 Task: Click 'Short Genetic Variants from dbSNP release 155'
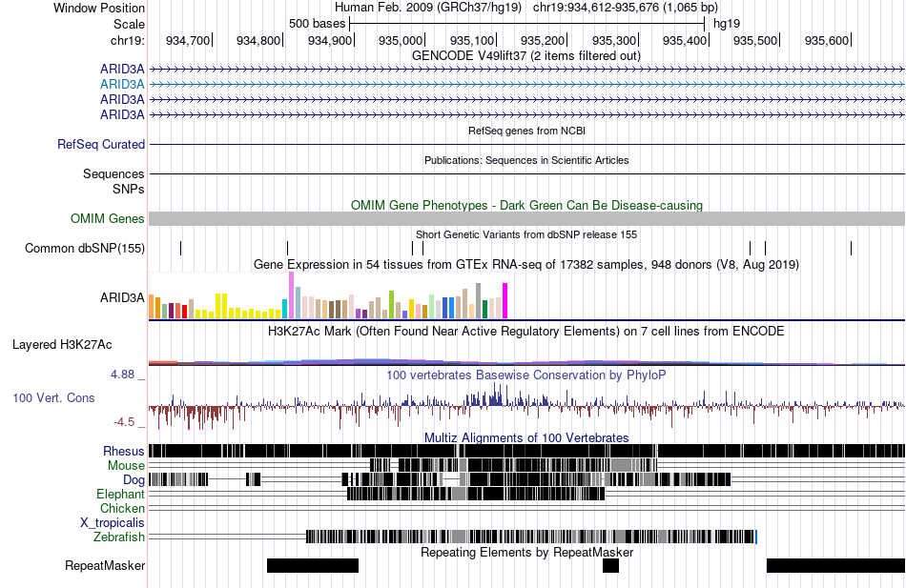click(526, 235)
